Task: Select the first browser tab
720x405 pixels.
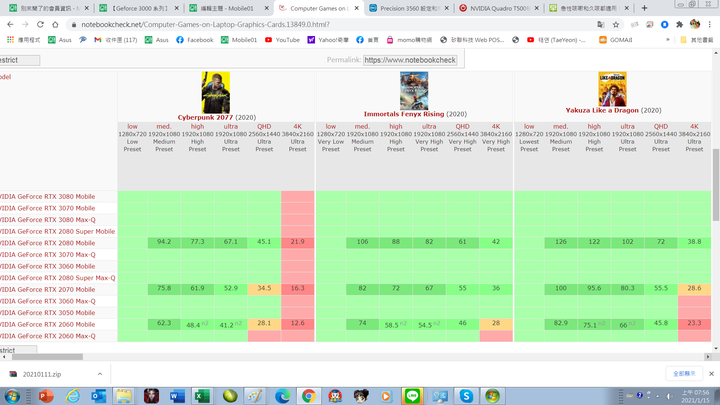Action: [49, 8]
